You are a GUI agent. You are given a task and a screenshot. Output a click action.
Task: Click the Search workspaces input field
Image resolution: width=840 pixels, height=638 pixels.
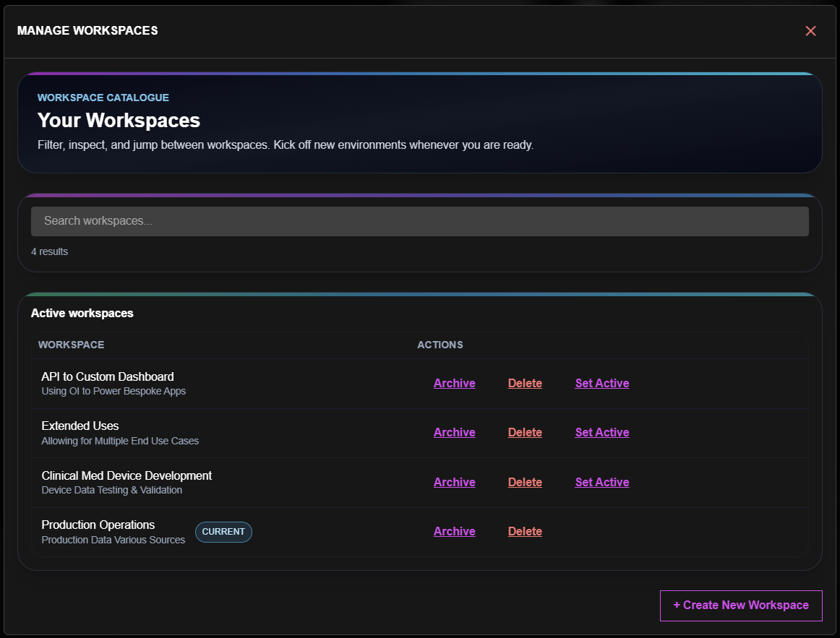[419, 221]
